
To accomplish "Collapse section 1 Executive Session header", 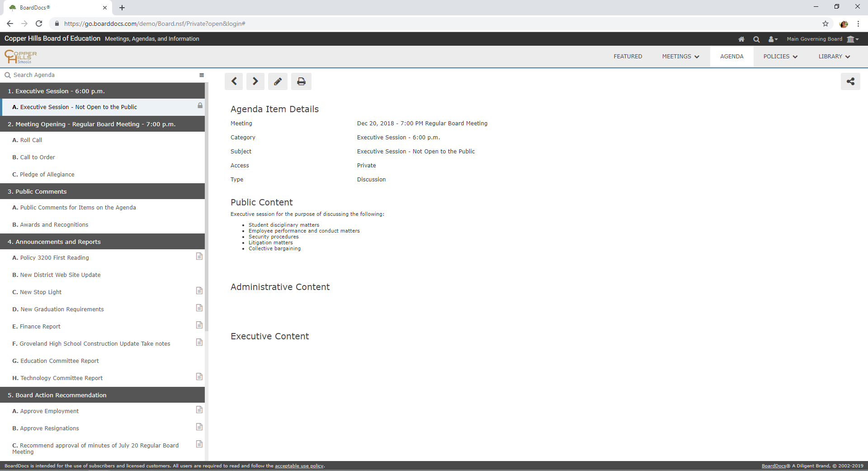I will tap(102, 91).
